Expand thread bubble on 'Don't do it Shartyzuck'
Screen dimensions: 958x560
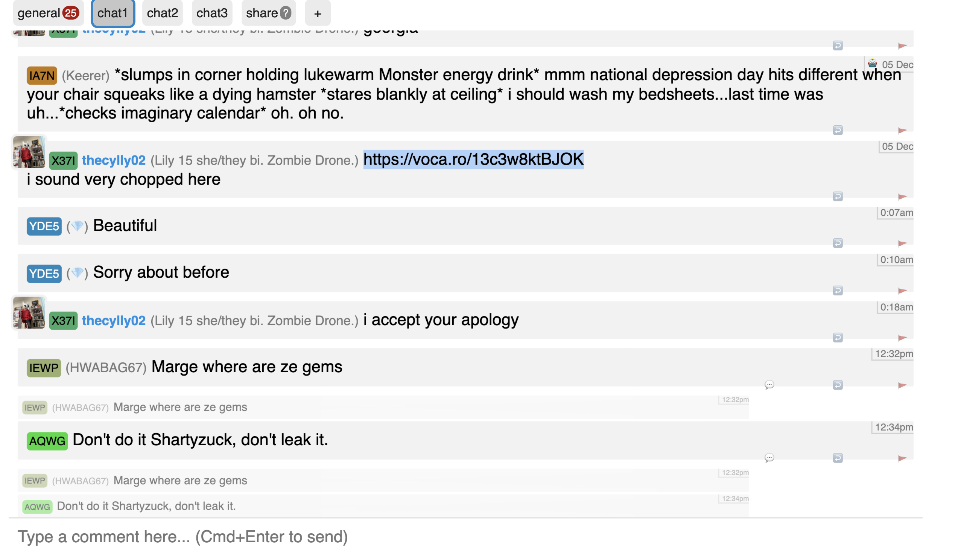tap(769, 458)
